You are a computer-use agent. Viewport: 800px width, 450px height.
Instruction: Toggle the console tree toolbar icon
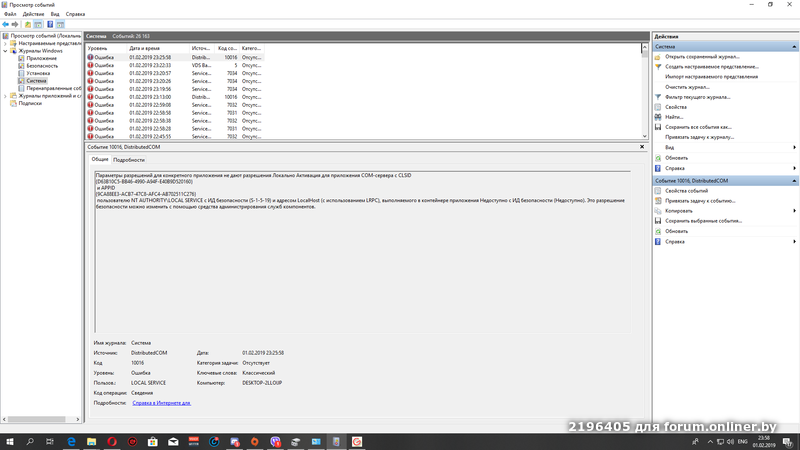pyautogui.click(x=38, y=24)
